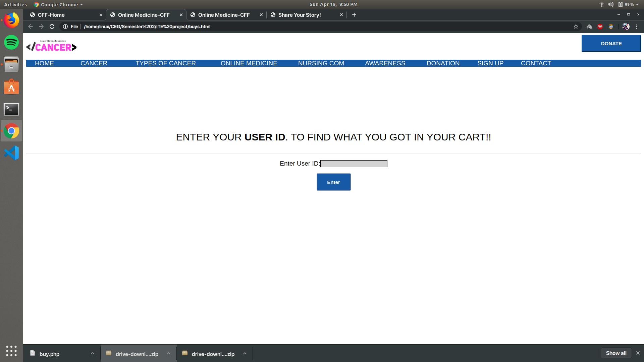
Task: Click the Enter User ID input field
Action: tap(354, 164)
